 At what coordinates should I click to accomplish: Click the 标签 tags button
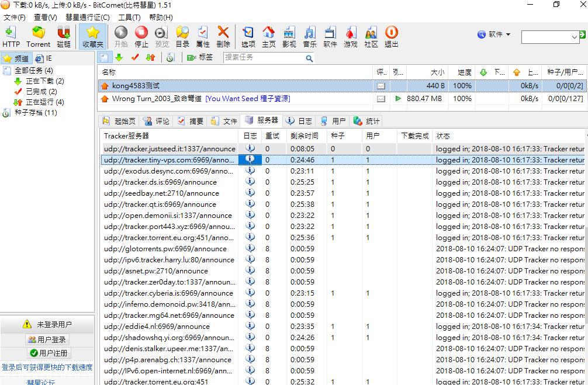click(x=200, y=57)
